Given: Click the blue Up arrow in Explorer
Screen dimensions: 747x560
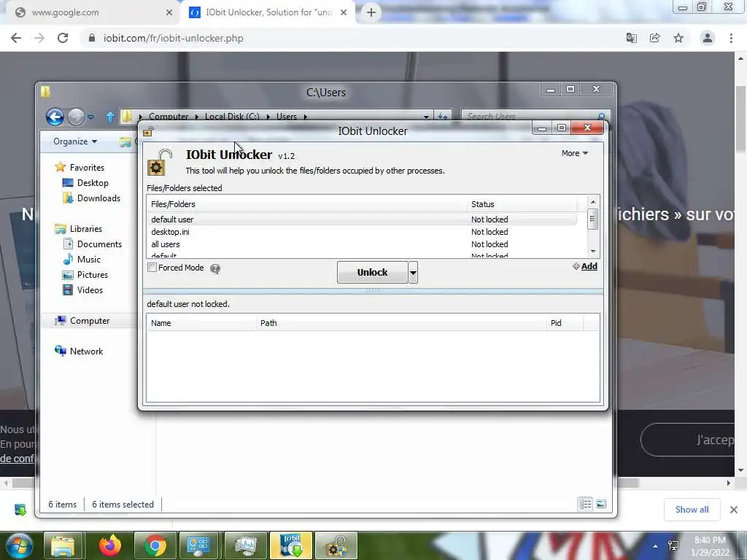Looking at the screenshot, I should (x=109, y=117).
